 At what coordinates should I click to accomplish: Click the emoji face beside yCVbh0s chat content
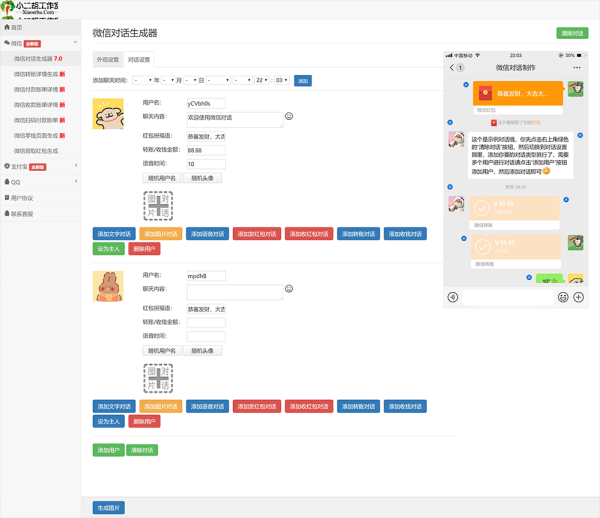tap(289, 116)
